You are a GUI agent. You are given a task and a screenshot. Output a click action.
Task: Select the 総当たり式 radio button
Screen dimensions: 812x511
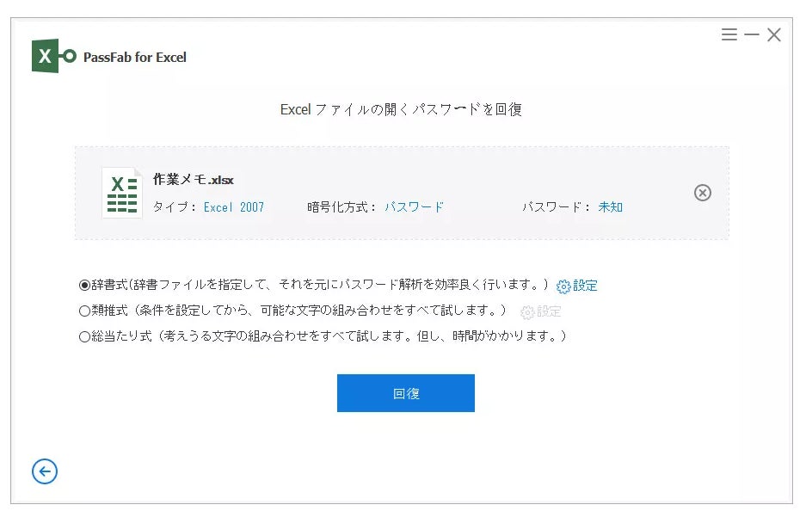pos(84,336)
